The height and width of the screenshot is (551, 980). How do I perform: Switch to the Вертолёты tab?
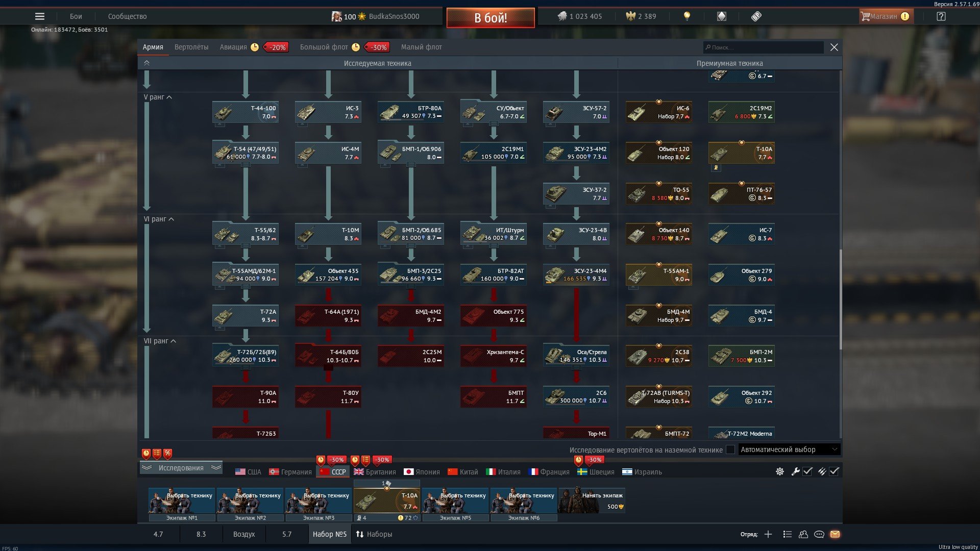pos(191,47)
